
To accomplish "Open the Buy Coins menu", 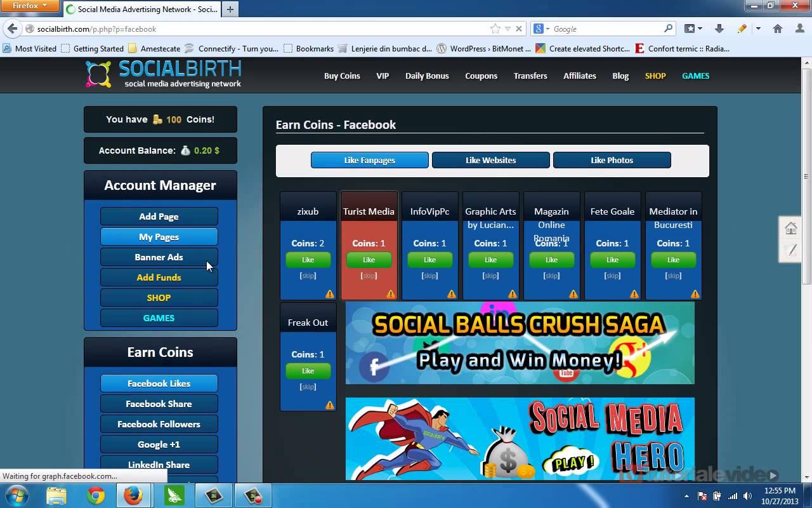I will coord(342,76).
